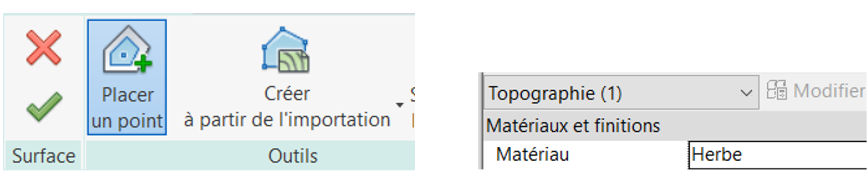Cancel the surface with the red X
The image size is (868, 182).
[x=44, y=47]
